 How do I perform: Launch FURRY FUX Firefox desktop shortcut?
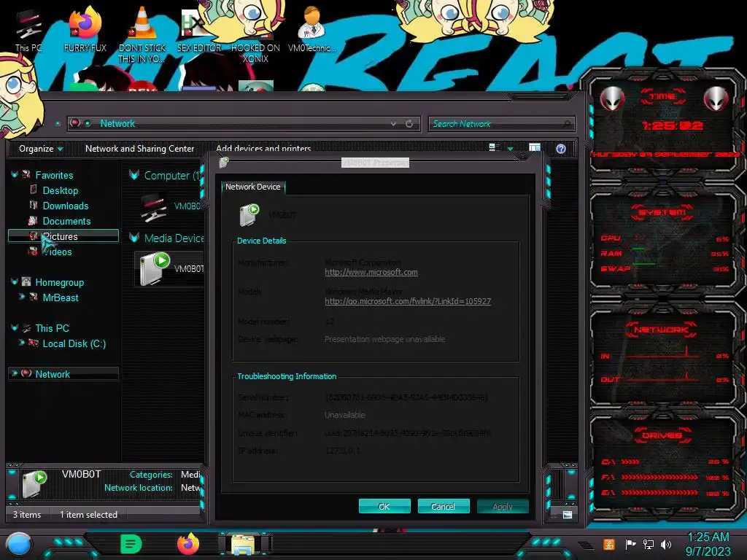click(x=85, y=29)
